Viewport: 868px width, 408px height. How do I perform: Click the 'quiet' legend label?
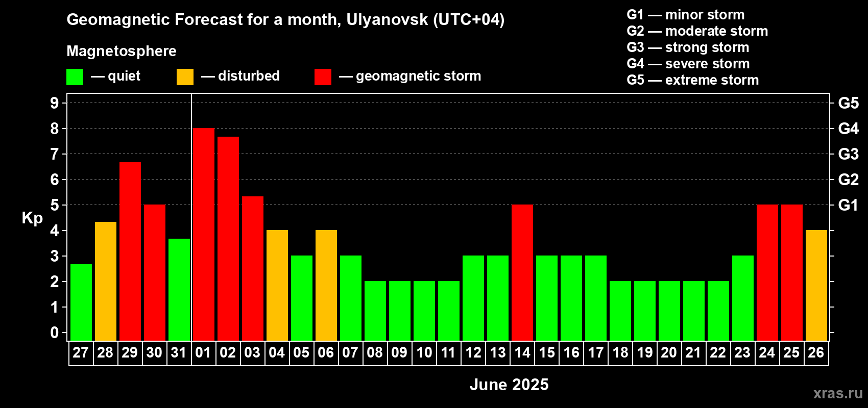(x=124, y=76)
